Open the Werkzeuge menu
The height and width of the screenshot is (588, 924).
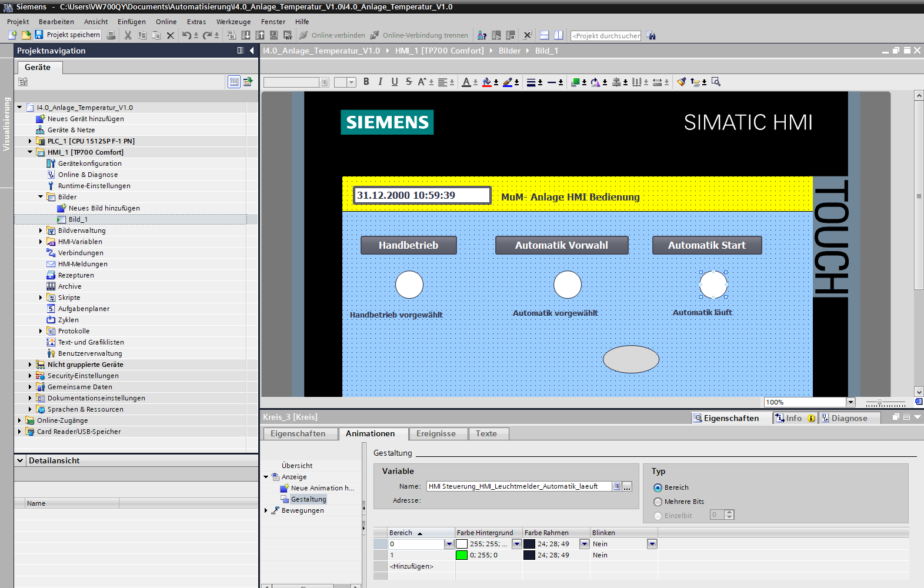233,22
